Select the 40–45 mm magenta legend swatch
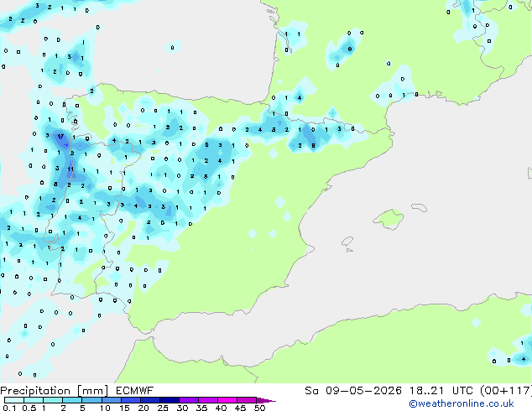The width and height of the screenshot is (532, 411). [227, 400]
